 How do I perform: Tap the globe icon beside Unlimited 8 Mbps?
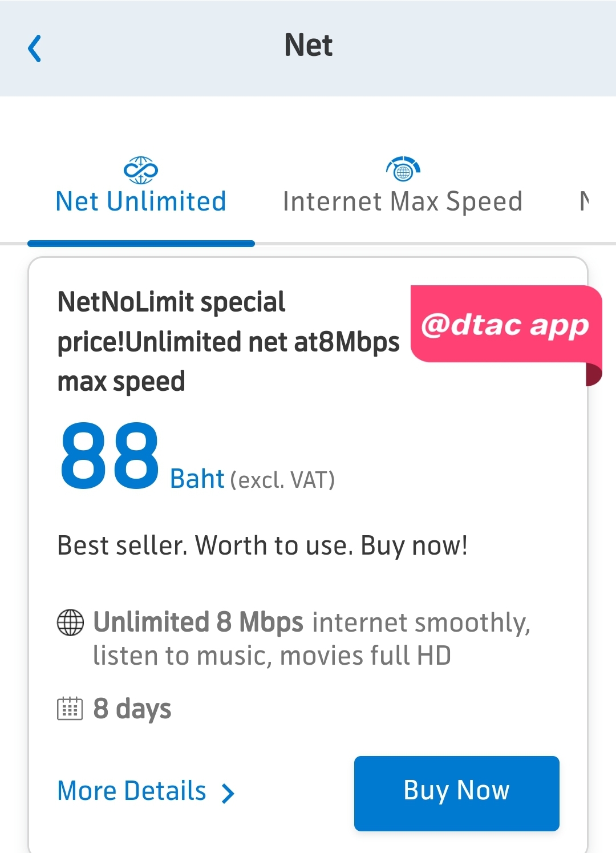click(x=71, y=622)
